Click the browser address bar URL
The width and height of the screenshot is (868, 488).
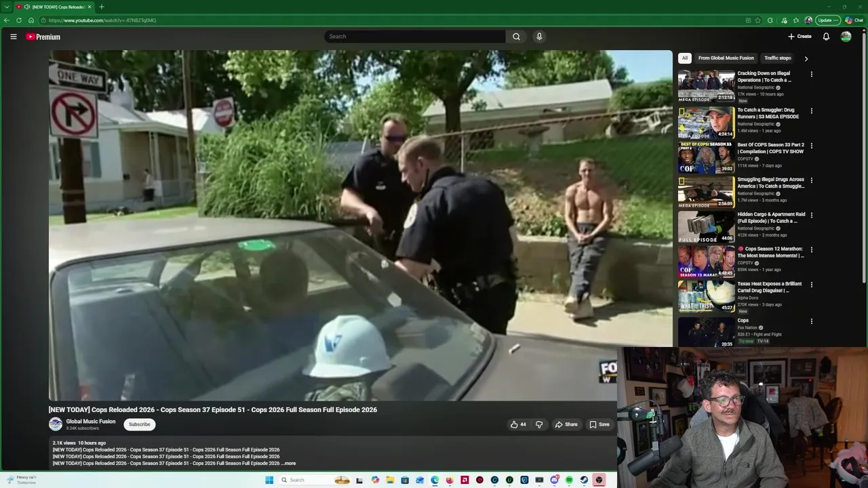102,20
